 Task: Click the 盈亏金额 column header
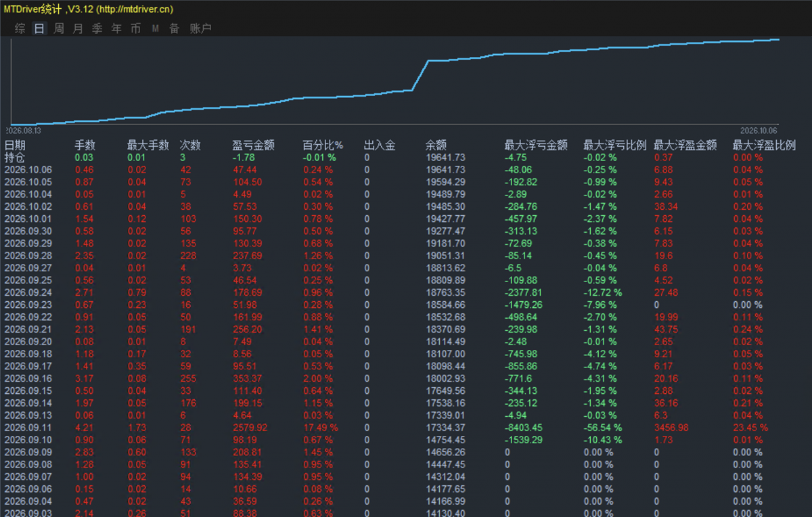click(x=253, y=145)
